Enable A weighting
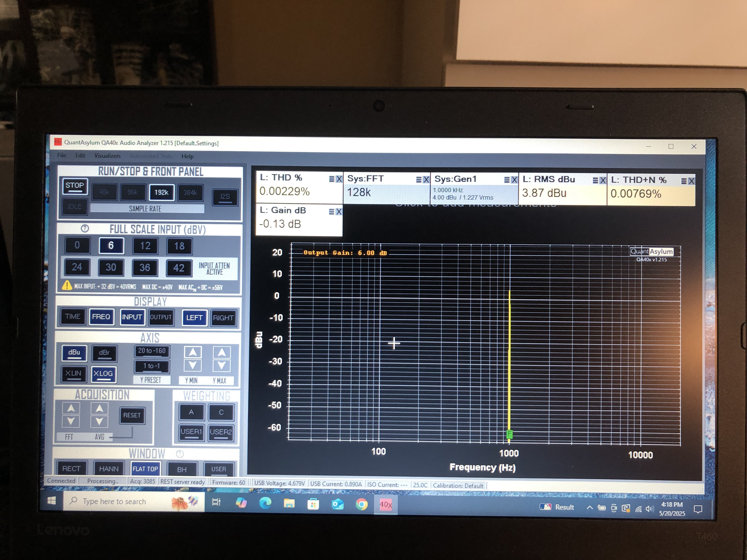This screenshot has width=747, height=560. pos(192,412)
